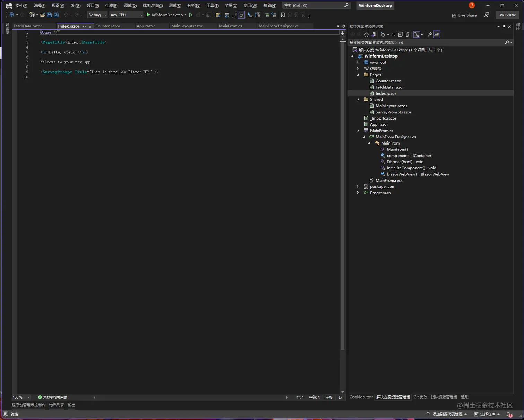
Task: Click the feedback person icon
Action: (487, 15)
